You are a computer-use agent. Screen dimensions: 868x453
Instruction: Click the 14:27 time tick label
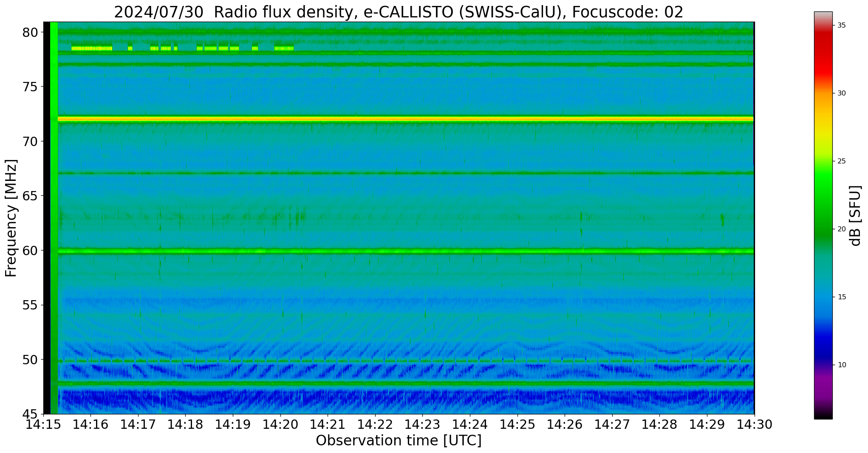tap(612, 425)
